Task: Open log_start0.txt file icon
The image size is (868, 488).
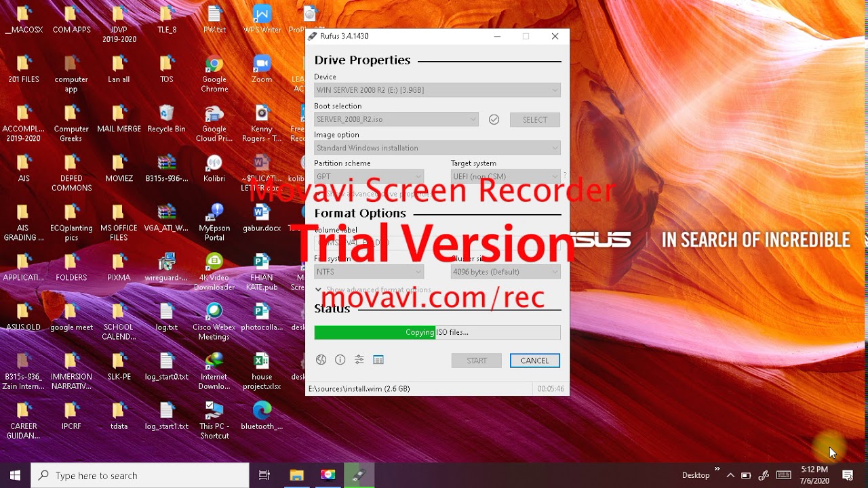Action: click(x=166, y=367)
